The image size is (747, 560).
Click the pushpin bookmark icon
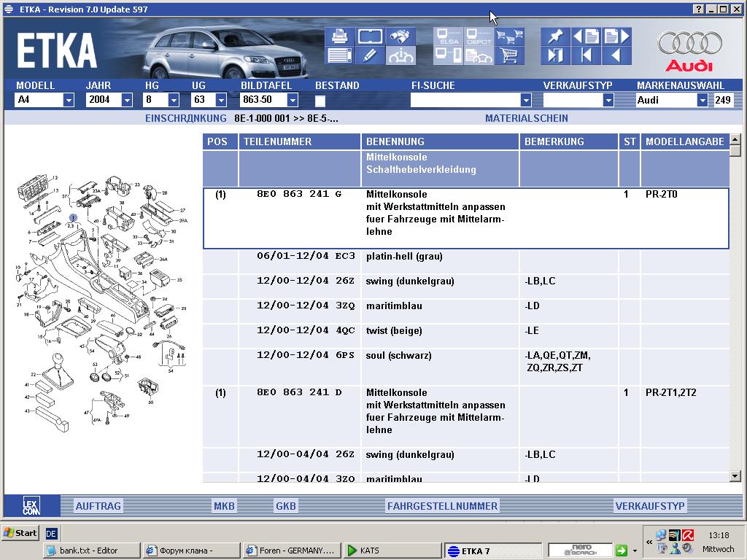556,36
